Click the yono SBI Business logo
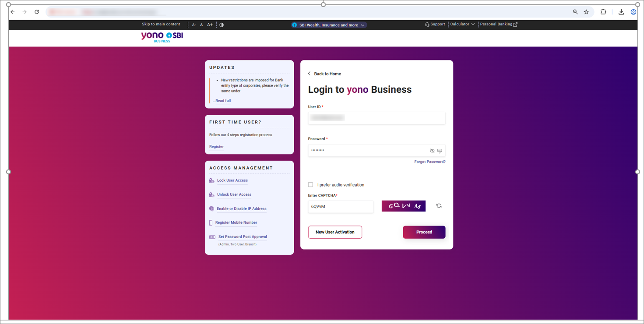The image size is (644, 324). coord(162,37)
